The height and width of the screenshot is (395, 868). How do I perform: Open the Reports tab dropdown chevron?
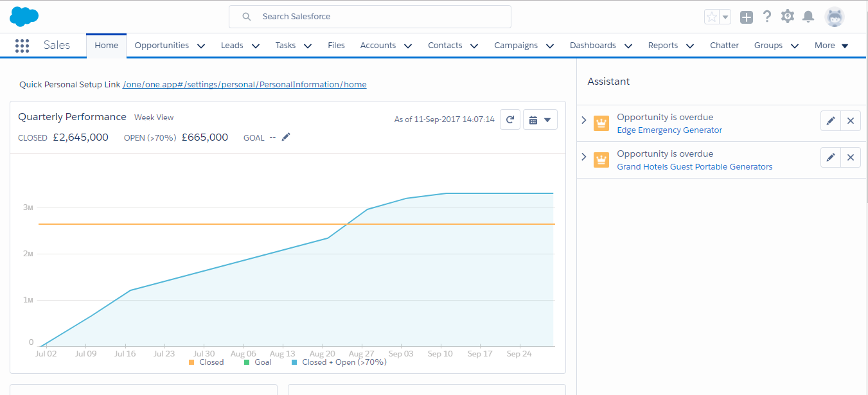click(x=690, y=46)
